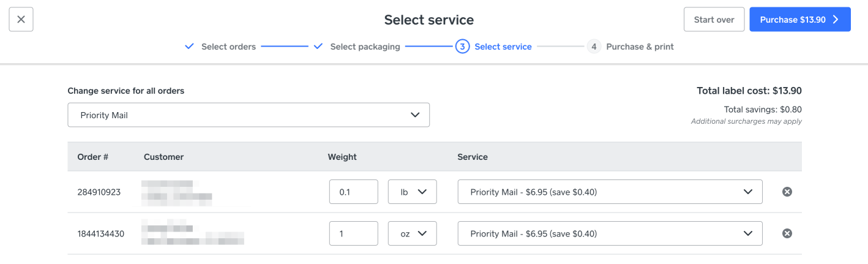Screen dimensions: 868x264
Task: Remove order 1844134430 from the list
Action: [x=787, y=233]
